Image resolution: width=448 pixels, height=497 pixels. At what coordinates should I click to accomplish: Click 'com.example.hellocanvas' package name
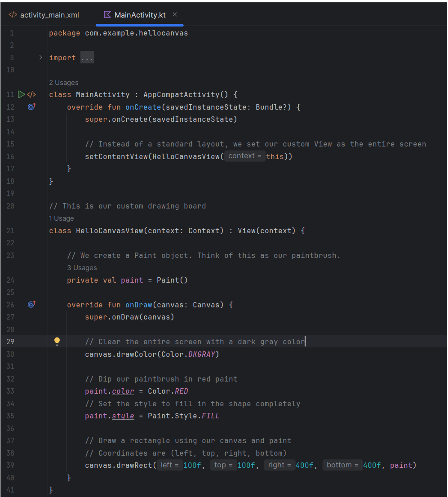coord(136,33)
